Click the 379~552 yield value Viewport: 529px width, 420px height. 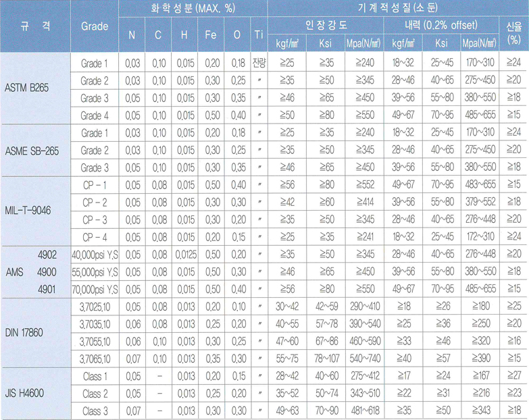[x=480, y=202]
